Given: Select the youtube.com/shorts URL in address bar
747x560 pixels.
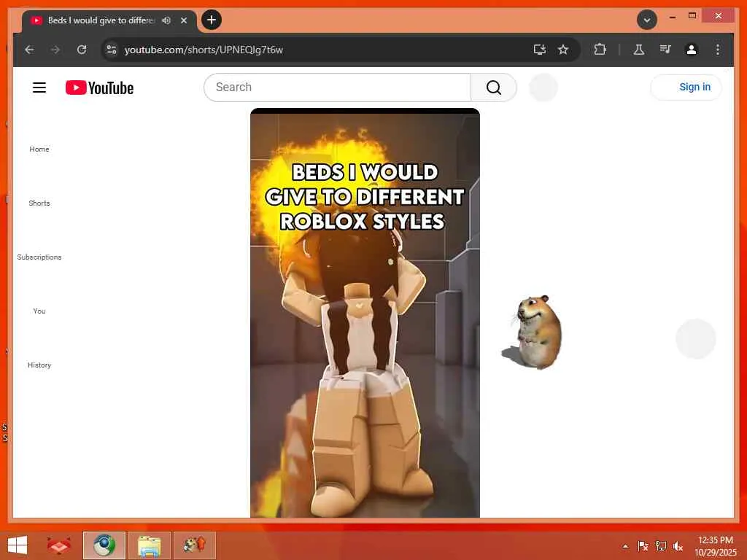Looking at the screenshot, I should [204, 50].
